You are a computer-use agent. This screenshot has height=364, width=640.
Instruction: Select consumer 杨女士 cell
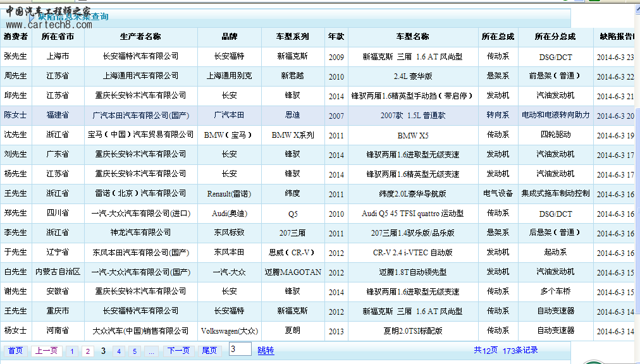click(x=16, y=331)
